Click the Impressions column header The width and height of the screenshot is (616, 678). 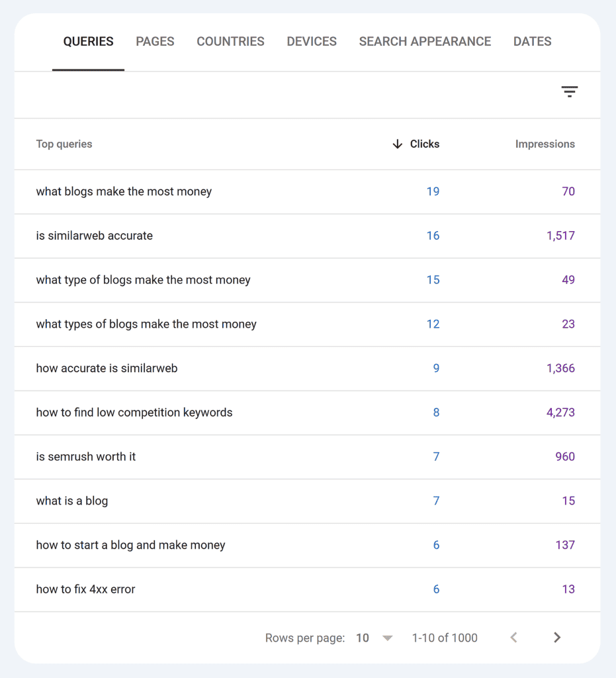[545, 144]
